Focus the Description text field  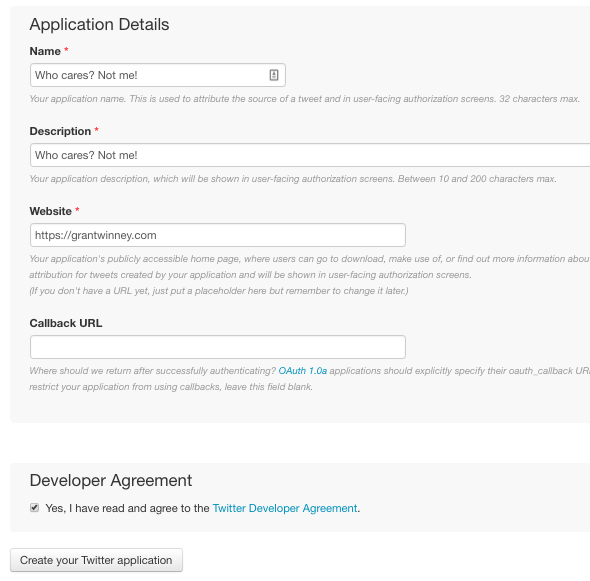pyautogui.click(x=310, y=155)
